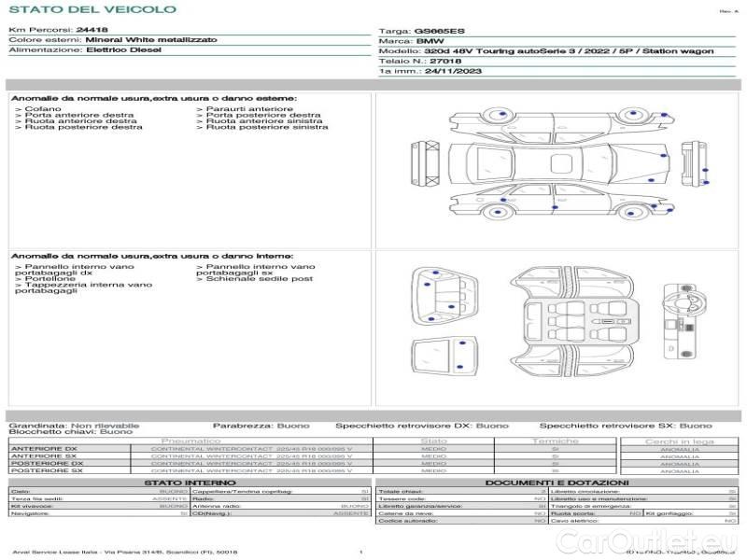Click the 'Schienale sedile post' interior anomaly
747x560 pixels.
point(260,279)
